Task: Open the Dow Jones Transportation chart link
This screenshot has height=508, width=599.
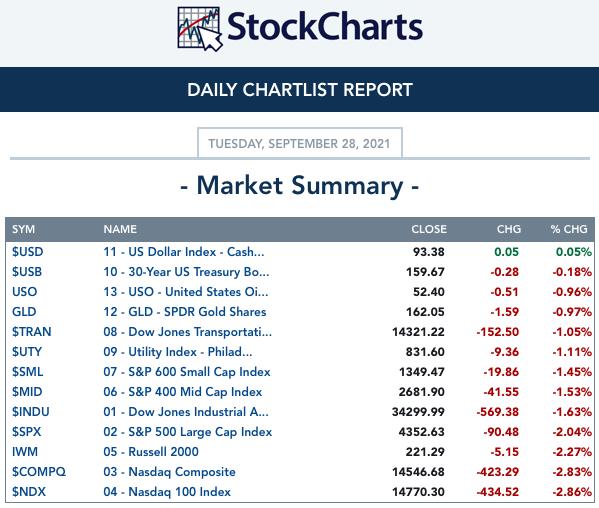Action: pyautogui.click(x=187, y=332)
